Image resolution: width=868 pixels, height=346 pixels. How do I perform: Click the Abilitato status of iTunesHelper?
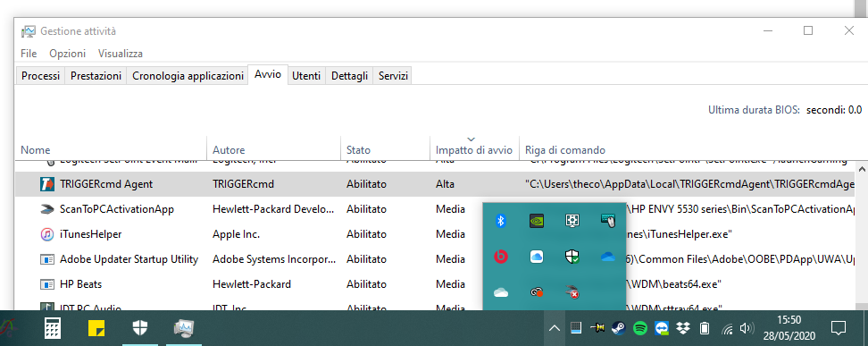(366, 234)
